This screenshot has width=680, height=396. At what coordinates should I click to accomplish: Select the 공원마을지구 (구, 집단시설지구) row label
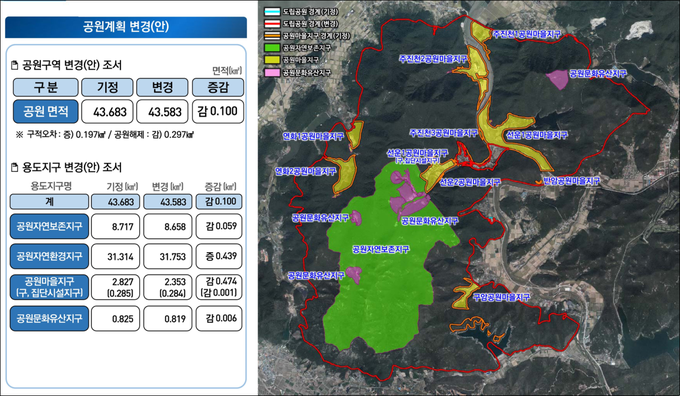[49, 287]
